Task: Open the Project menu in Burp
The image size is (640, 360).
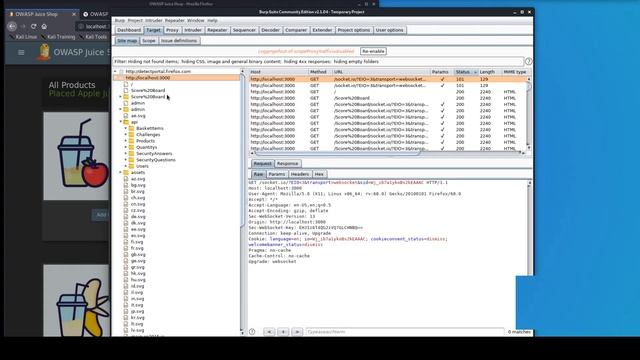Action: (135, 20)
